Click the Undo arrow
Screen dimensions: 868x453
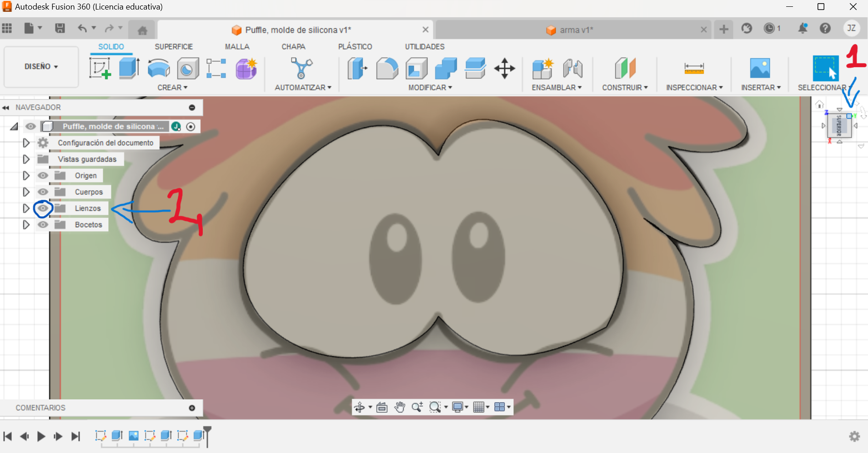pyautogui.click(x=82, y=28)
